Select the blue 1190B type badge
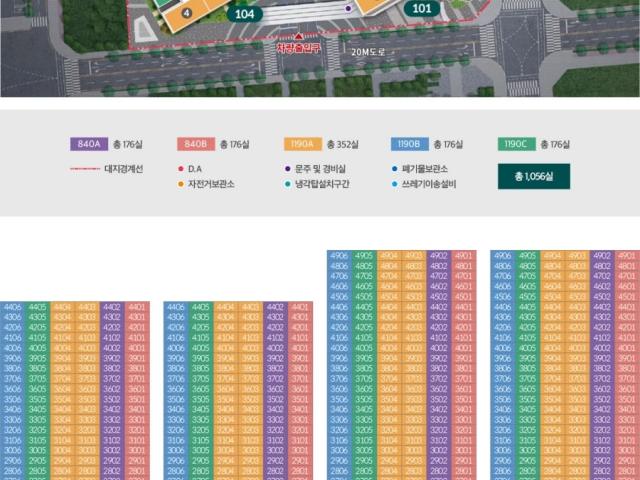This screenshot has width=640, height=480. pos(409,144)
